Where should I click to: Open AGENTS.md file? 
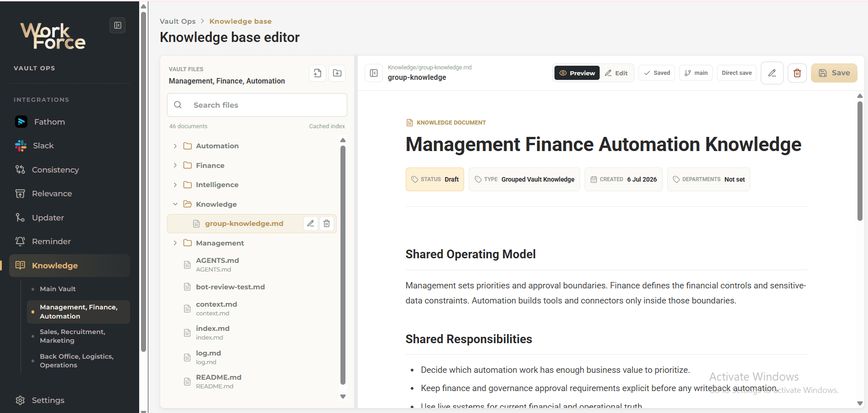click(217, 265)
